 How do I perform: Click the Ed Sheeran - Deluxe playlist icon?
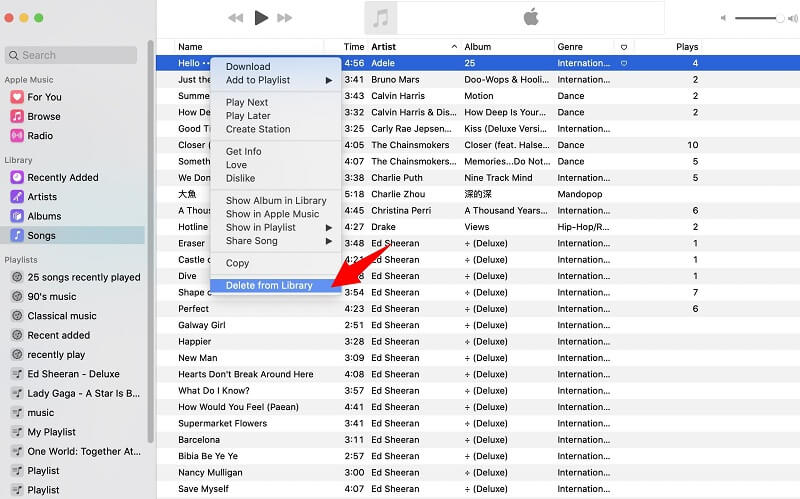pos(17,374)
